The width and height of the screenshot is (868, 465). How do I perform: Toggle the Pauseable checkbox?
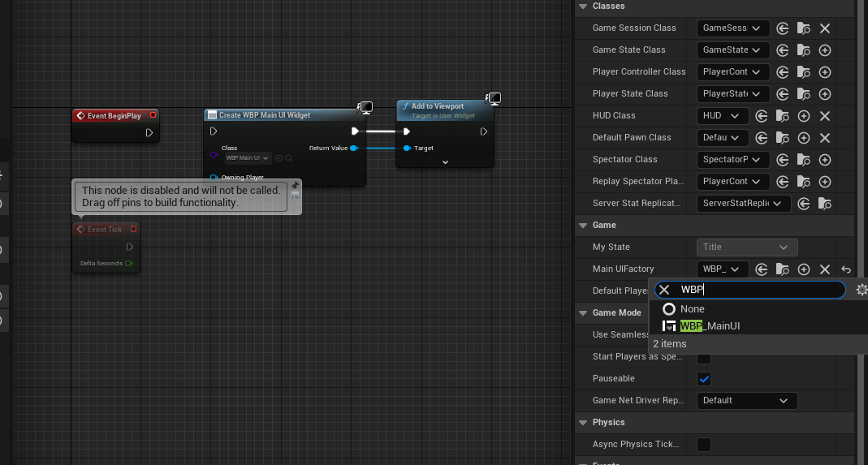(704, 379)
